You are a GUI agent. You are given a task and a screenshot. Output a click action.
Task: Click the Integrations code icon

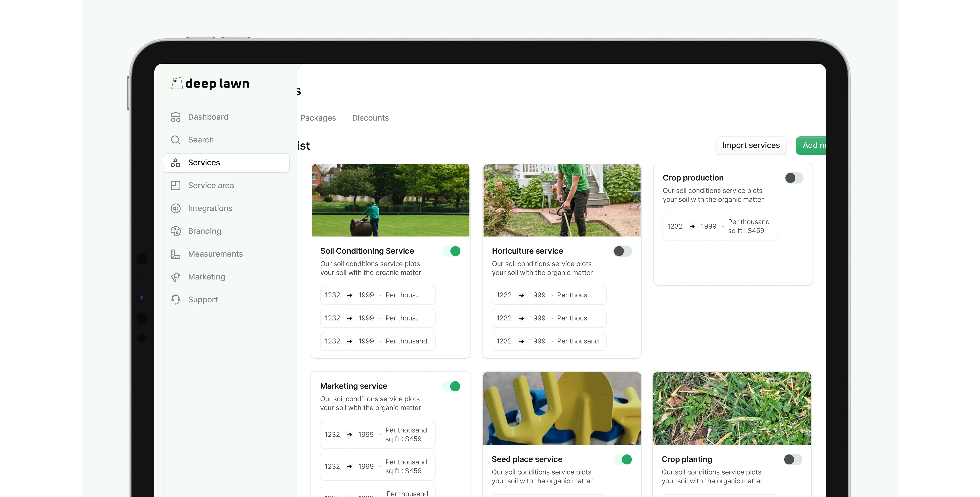tap(175, 208)
